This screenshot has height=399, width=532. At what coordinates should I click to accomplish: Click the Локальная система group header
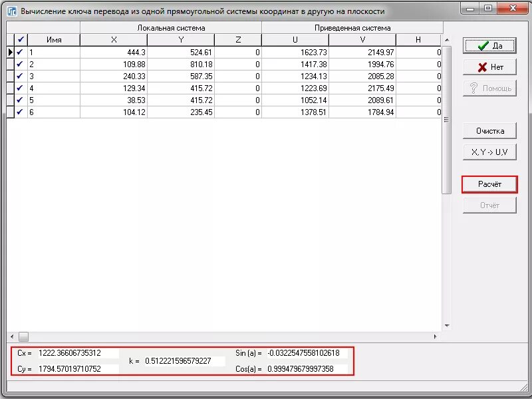[x=171, y=28]
